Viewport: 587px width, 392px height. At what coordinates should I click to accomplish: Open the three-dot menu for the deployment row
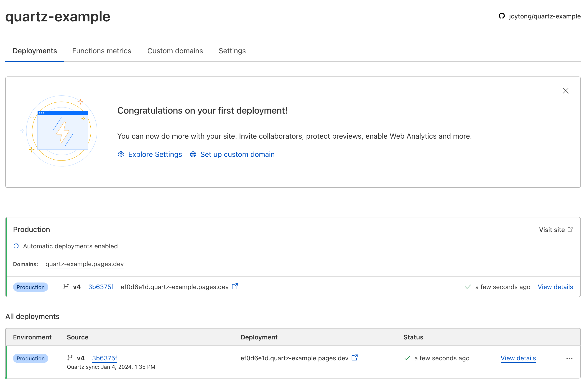coord(569,359)
